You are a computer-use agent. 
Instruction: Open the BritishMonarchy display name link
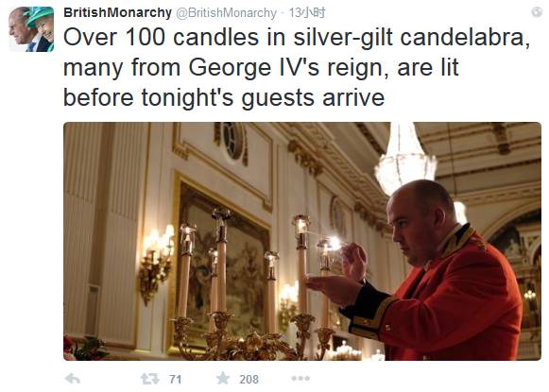[x=117, y=12]
